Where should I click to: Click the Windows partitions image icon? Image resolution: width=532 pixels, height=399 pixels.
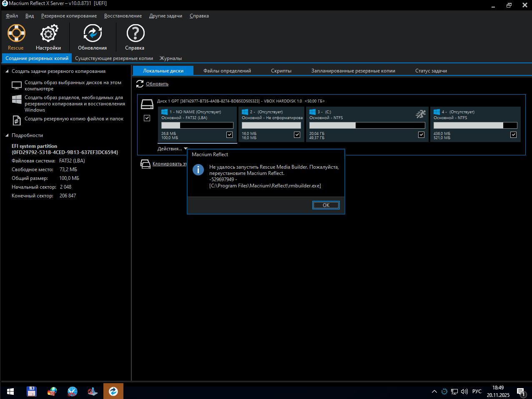point(17,100)
